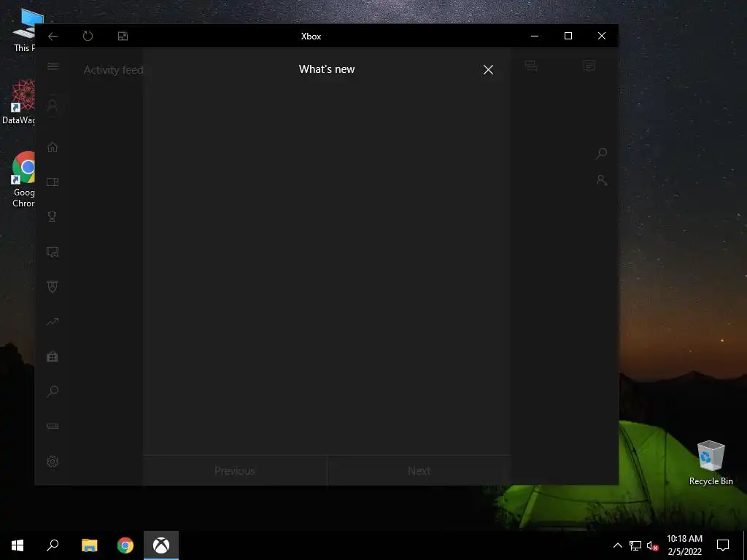Open Xbox Settings gear
Image resolution: width=747 pixels, height=560 pixels.
point(53,462)
